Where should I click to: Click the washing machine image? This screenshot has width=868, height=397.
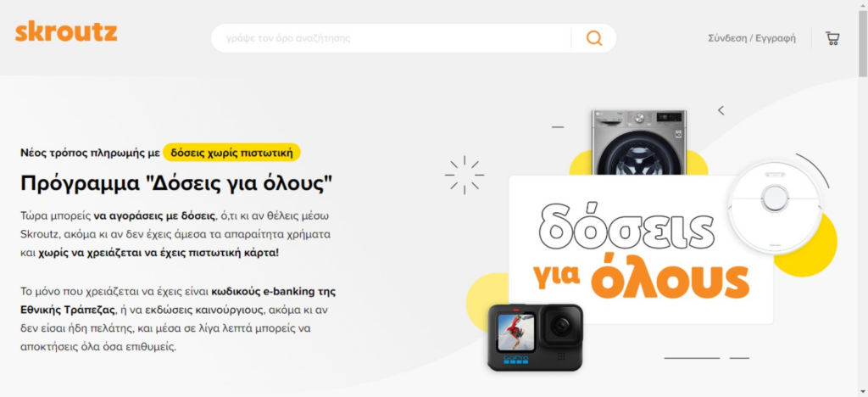coord(639,143)
